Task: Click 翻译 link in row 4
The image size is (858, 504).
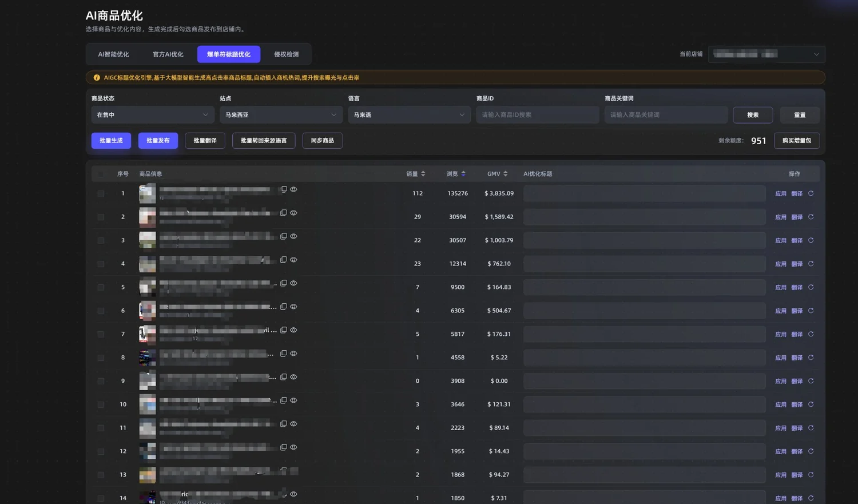Action: click(797, 264)
